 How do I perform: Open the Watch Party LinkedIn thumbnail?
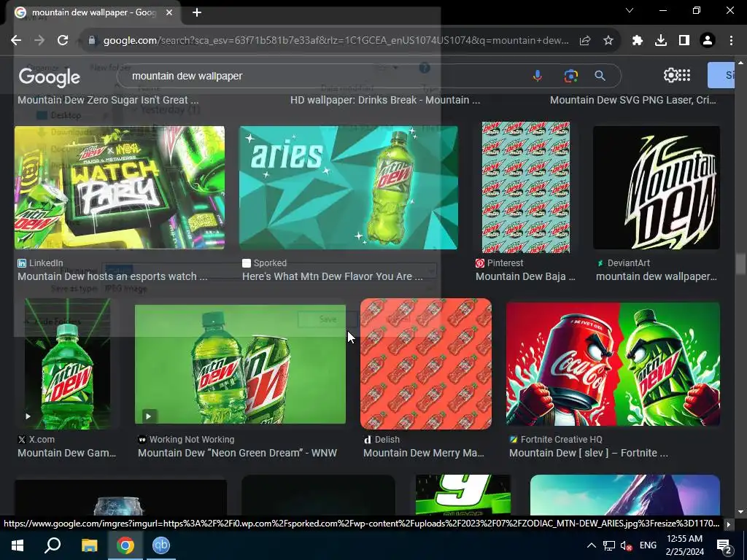[x=120, y=187]
